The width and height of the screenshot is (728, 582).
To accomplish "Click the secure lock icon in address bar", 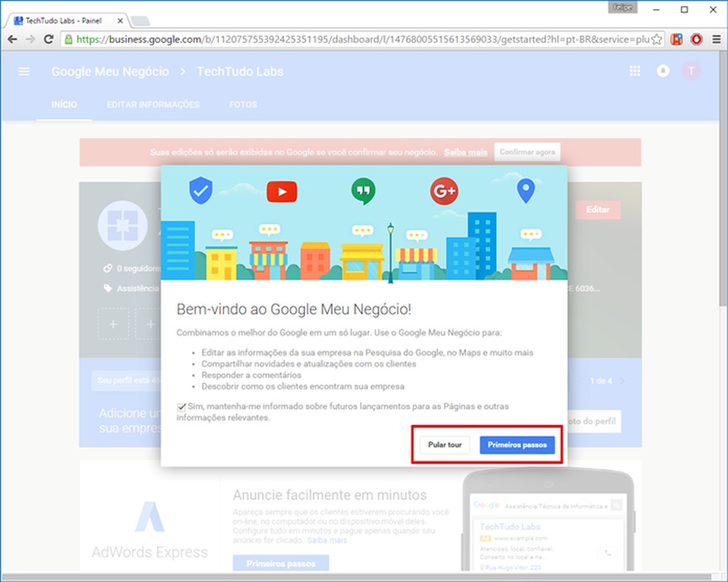I will point(68,39).
